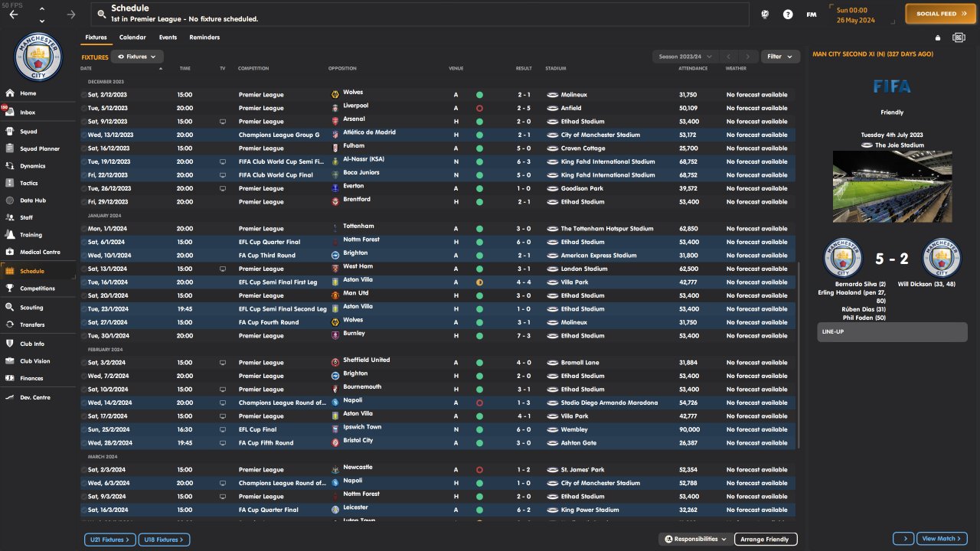Open the Medical Centre

tap(40, 252)
